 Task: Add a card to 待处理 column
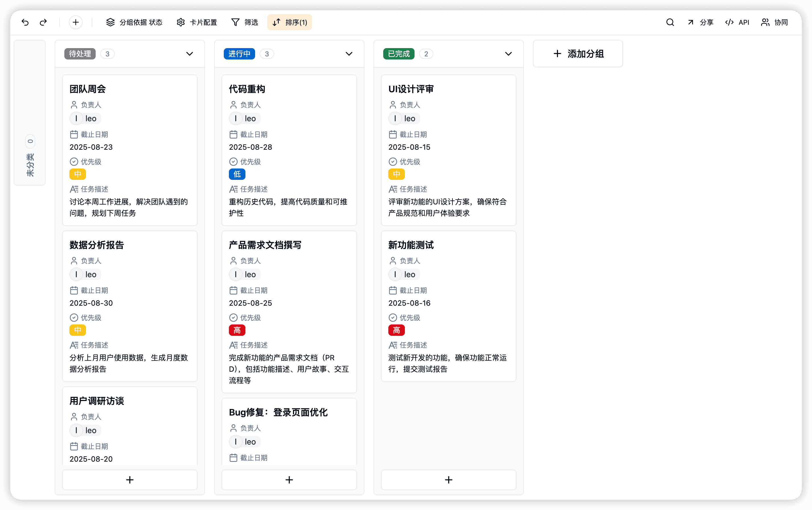(x=130, y=480)
